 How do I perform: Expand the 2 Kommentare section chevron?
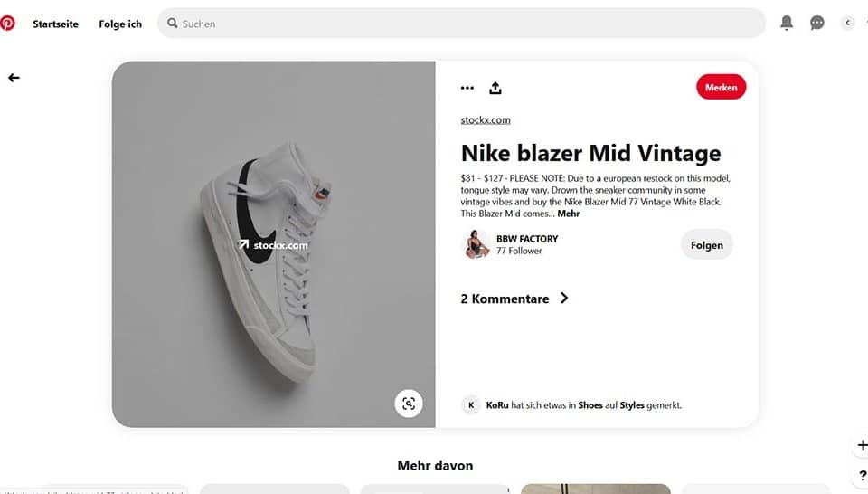564,299
